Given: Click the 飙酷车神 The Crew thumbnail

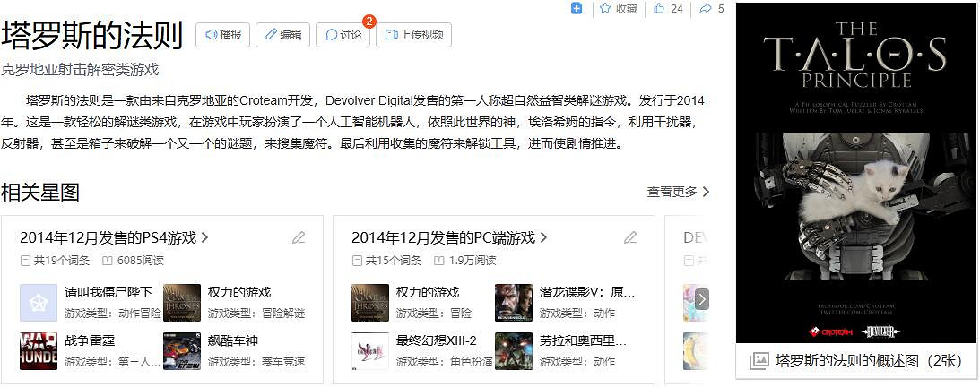Looking at the screenshot, I should point(182,351).
